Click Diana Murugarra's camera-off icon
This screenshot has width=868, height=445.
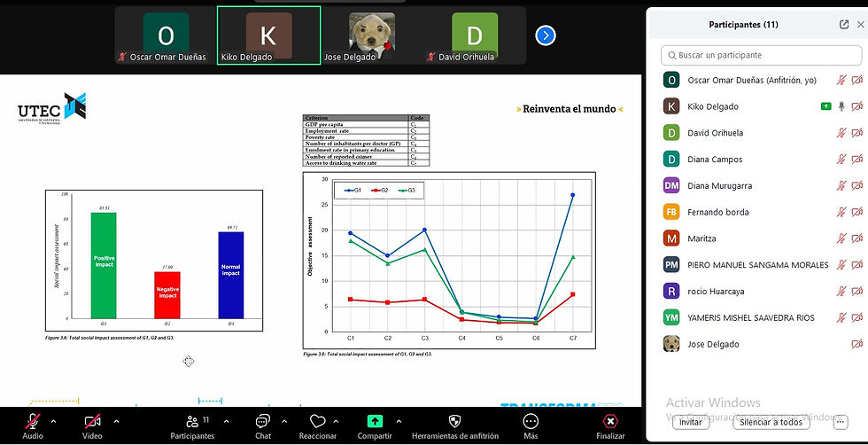pyautogui.click(x=857, y=185)
